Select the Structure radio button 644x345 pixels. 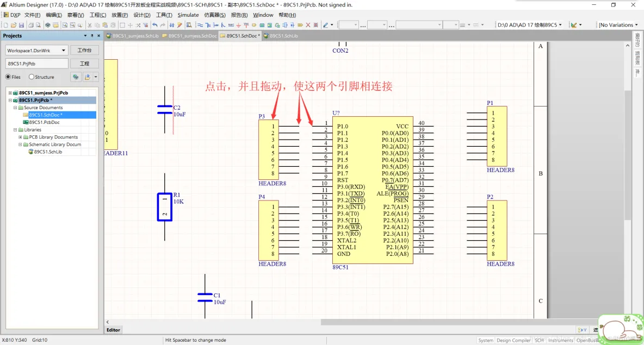[x=32, y=77]
